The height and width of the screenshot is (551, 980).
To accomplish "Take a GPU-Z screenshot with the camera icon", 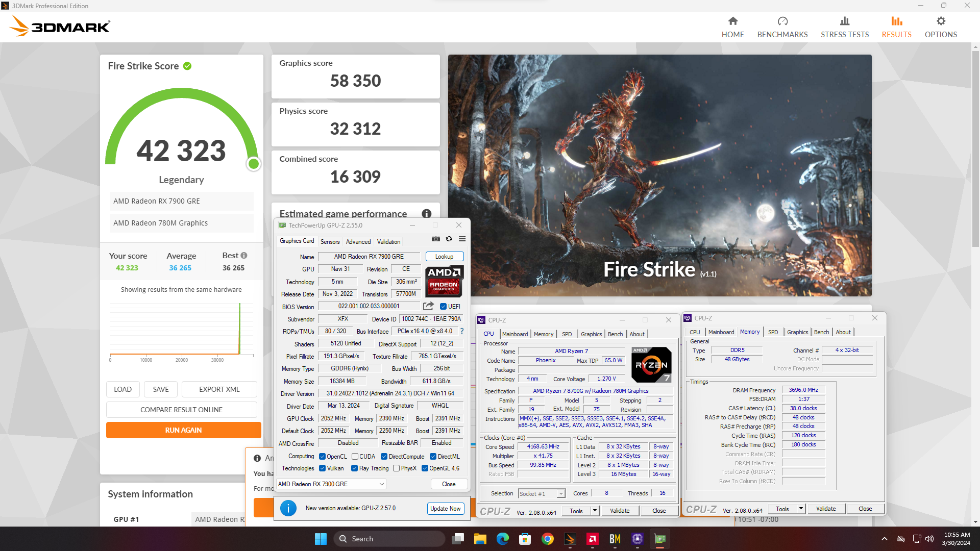I will click(435, 239).
